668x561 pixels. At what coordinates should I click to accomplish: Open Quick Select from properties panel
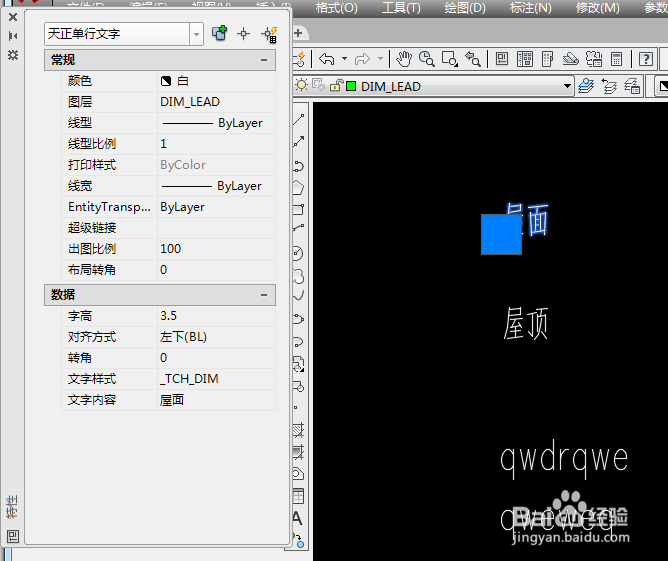coord(269,35)
